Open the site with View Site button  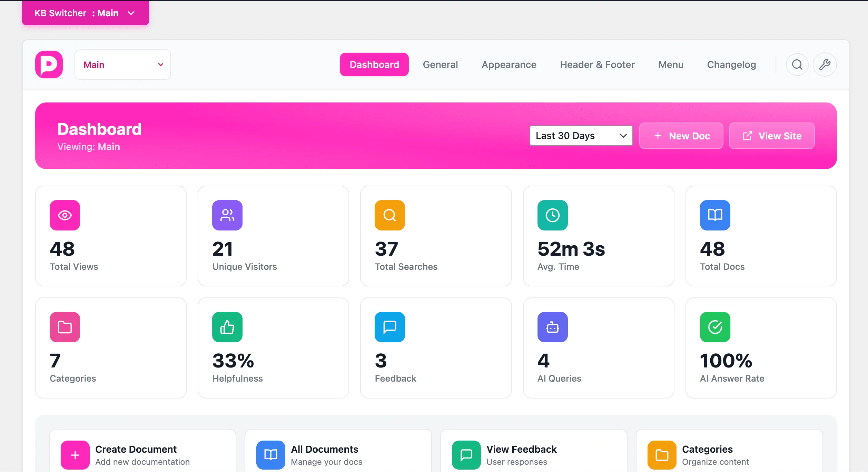coord(771,136)
